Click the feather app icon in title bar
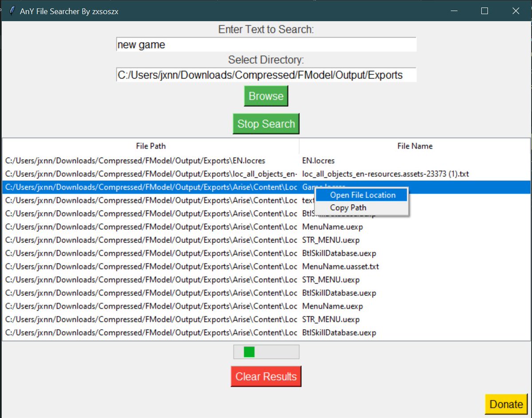Screen dimensions: 532x418 point(12,11)
